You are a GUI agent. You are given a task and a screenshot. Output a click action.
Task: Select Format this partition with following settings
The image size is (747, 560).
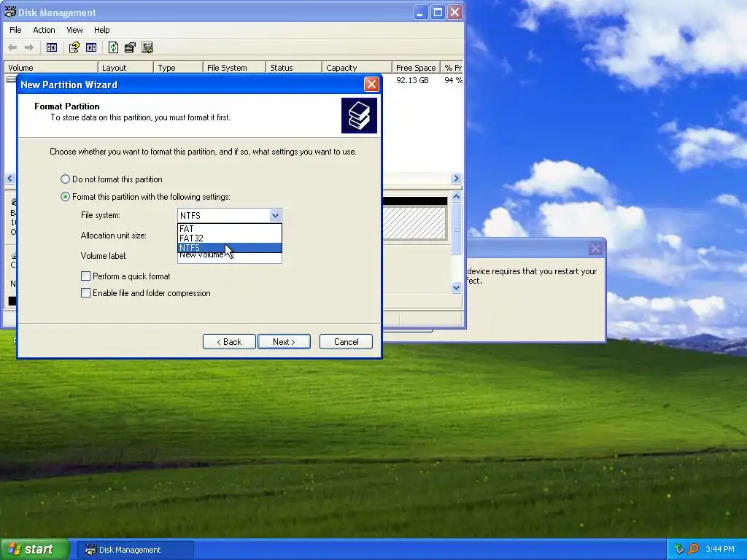click(65, 197)
